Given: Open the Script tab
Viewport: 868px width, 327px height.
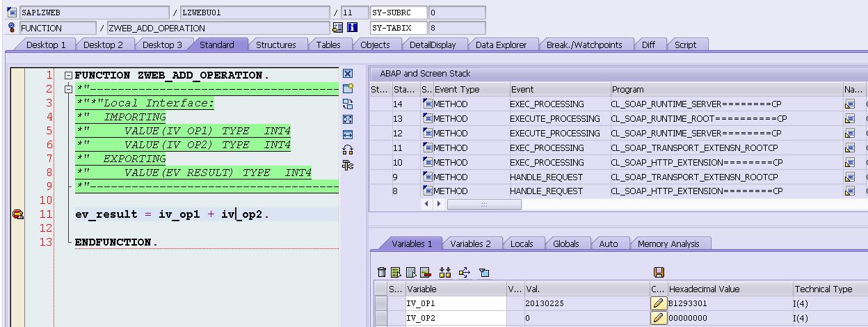Looking at the screenshot, I should (x=685, y=45).
